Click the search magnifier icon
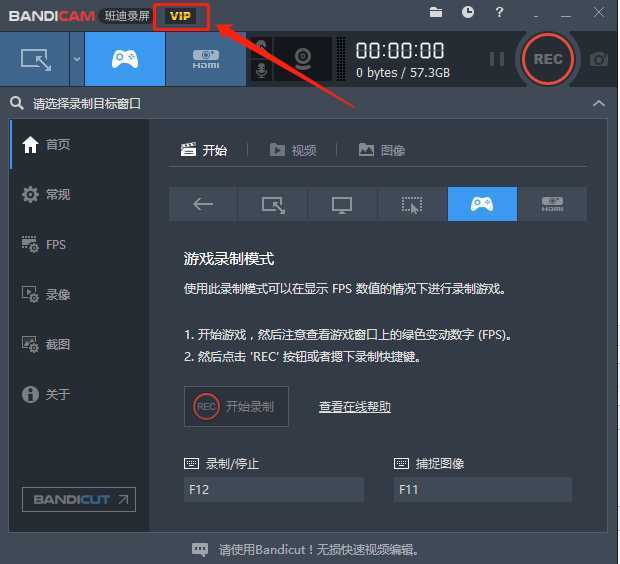The width and height of the screenshot is (620, 564). click(x=17, y=103)
